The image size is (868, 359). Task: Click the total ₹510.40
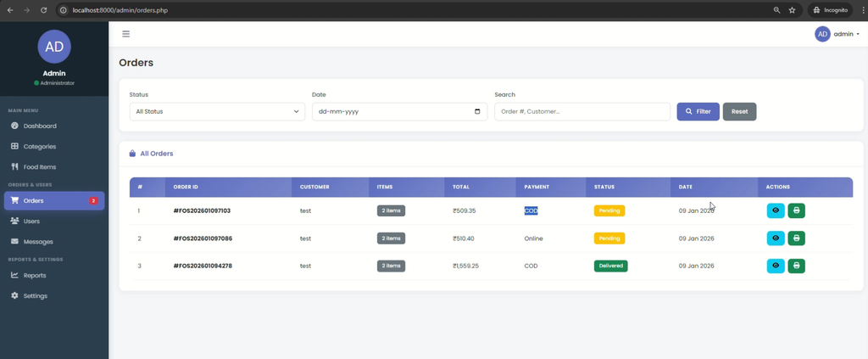click(x=464, y=238)
